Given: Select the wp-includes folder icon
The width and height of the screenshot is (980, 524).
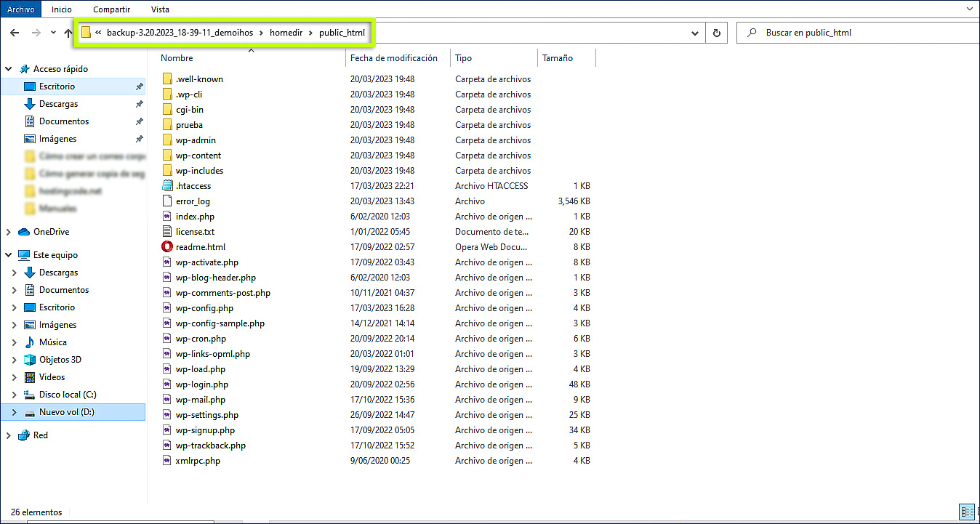Looking at the screenshot, I should [167, 170].
